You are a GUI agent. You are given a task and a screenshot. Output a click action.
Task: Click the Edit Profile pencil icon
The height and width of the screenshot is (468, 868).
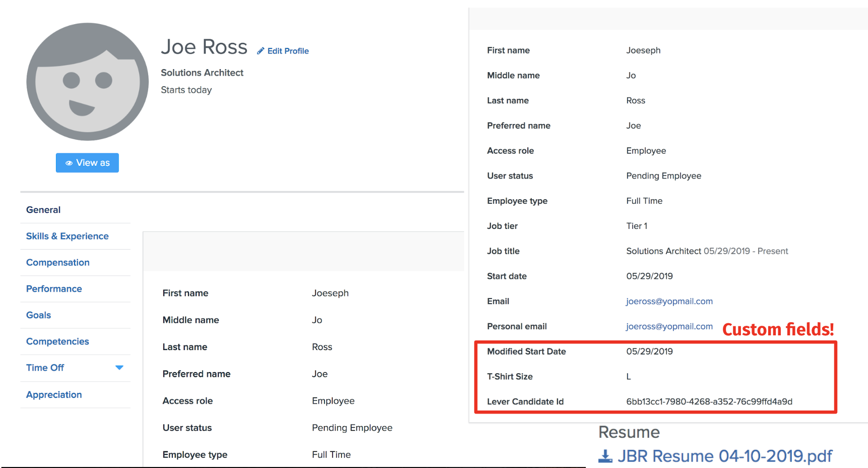[260, 50]
